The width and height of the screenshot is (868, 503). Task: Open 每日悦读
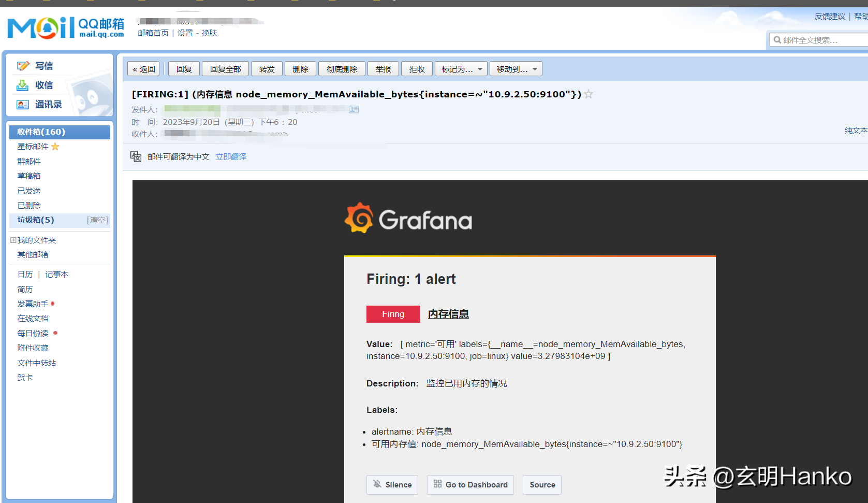33,334
